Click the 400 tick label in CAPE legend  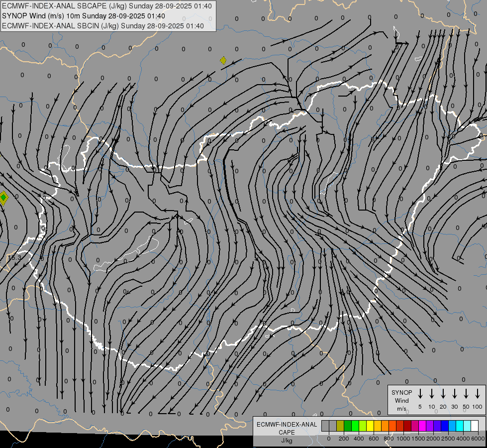point(359,439)
